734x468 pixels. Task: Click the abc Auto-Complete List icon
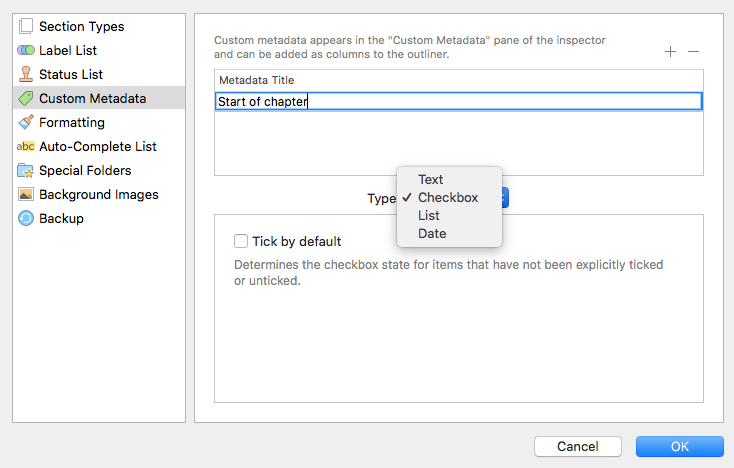click(26, 146)
